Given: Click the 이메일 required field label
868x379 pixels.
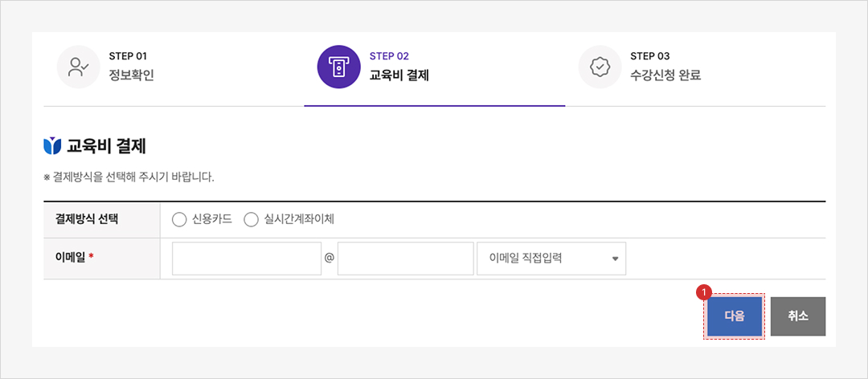Looking at the screenshot, I should point(75,256).
